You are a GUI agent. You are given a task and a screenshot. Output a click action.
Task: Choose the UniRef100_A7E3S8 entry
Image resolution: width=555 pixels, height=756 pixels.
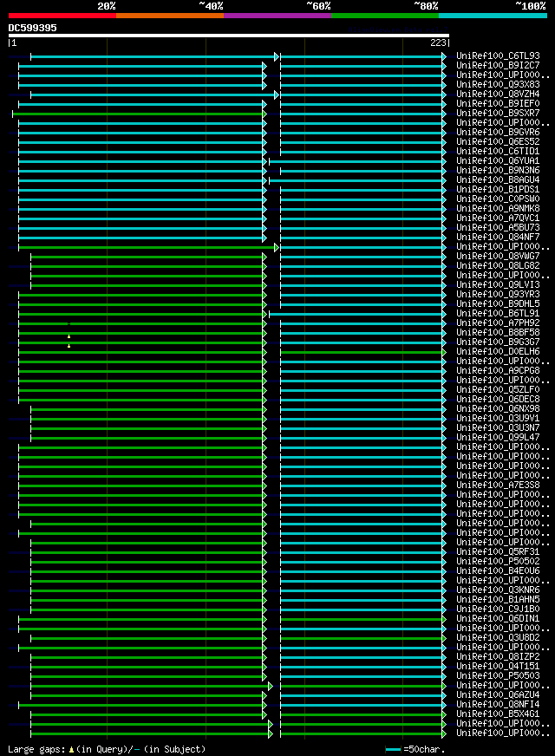click(x=498, y=485)
